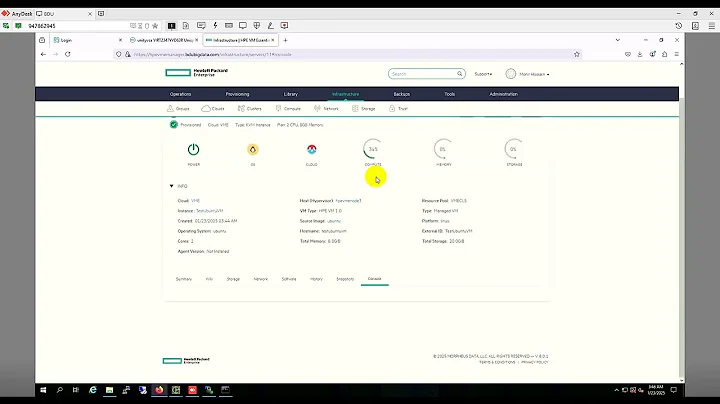The height and width of the screenshot is (404, 720).
Task: Click the Compute usage gauge
Action: point(373,149)
